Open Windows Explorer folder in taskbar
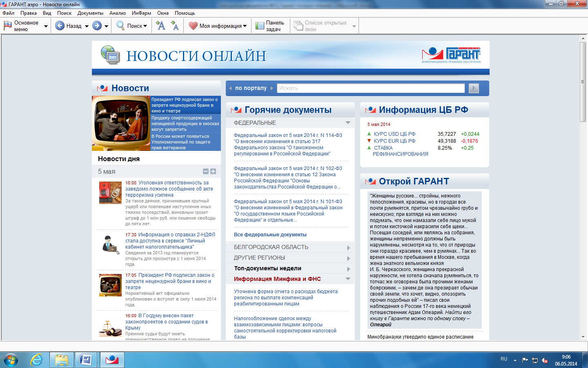This screenshot has height=368, width=588. point(62,360)
